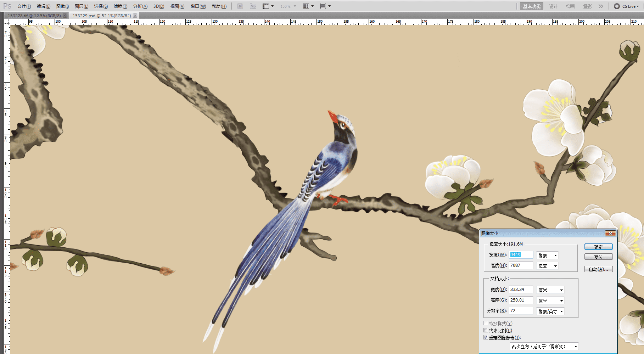The width and height of the screenshot is (644, 354).
Task: Open the Arrange Documents icon
Action: coord(308,6)
